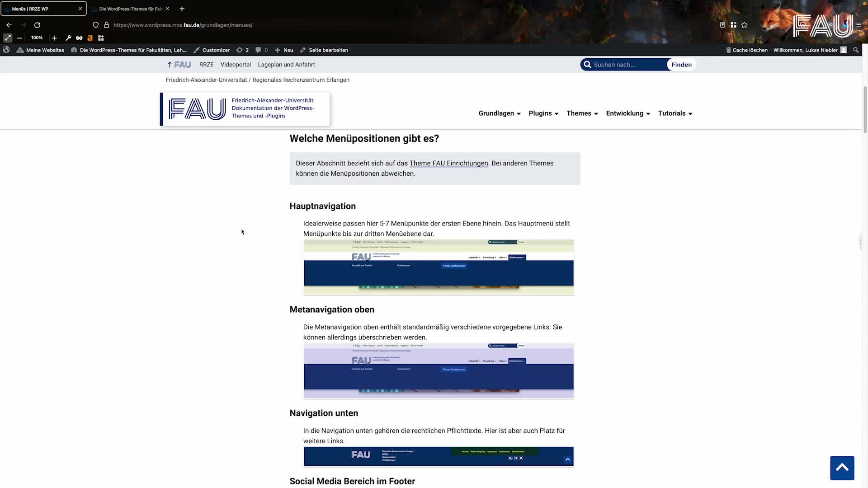Open the Customizer from the admin bar
The height and width of the screenshot is (488, 868).
coord(216,50)
